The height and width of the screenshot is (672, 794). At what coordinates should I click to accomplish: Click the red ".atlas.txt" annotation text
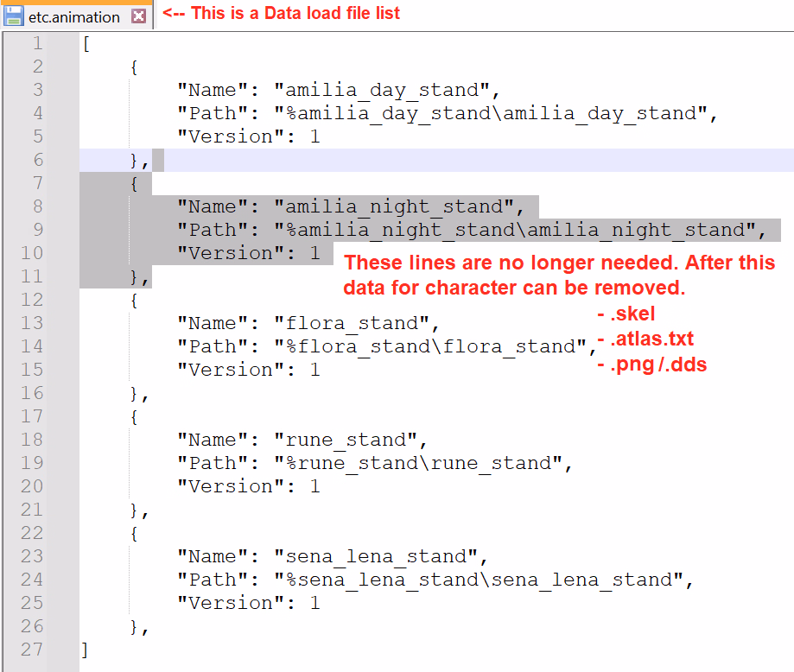tap(645, 339)
